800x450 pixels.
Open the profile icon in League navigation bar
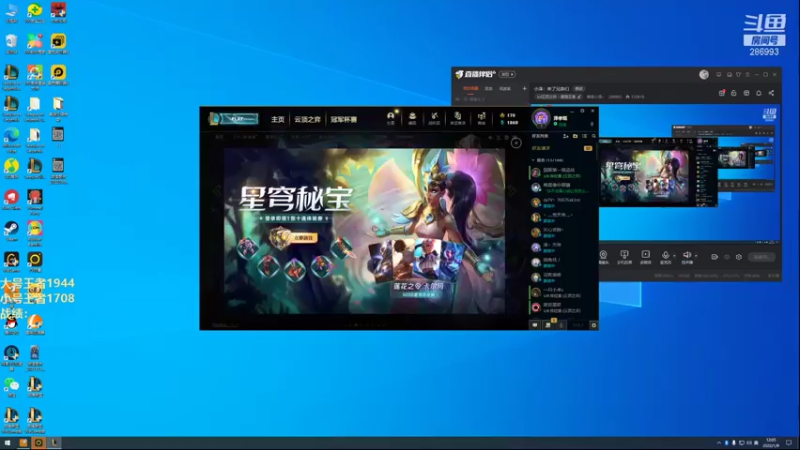pyautogui.click(x=390, y=118)
